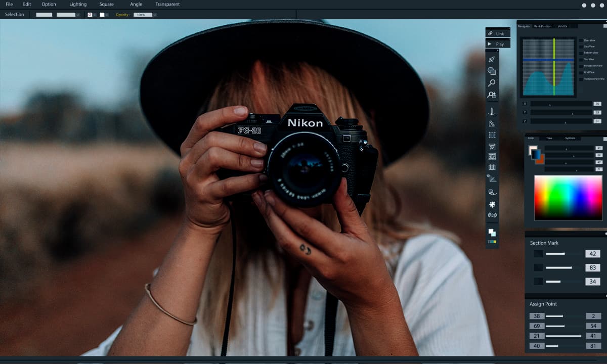
Task: Select the column grid tool
Action: pos(492,167)
